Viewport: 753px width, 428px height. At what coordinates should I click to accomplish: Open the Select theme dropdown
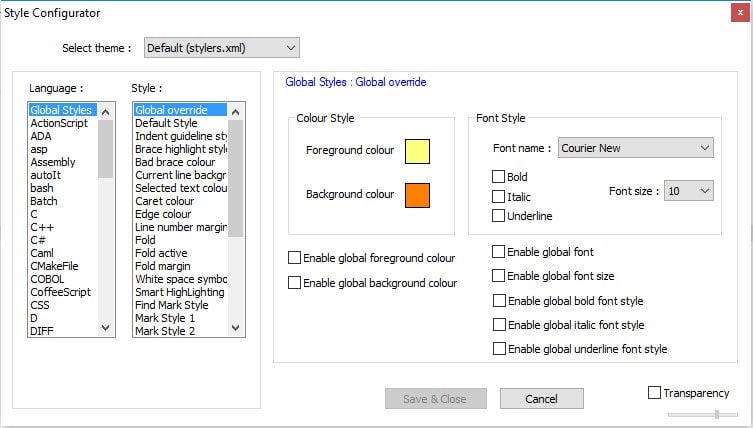222,48
